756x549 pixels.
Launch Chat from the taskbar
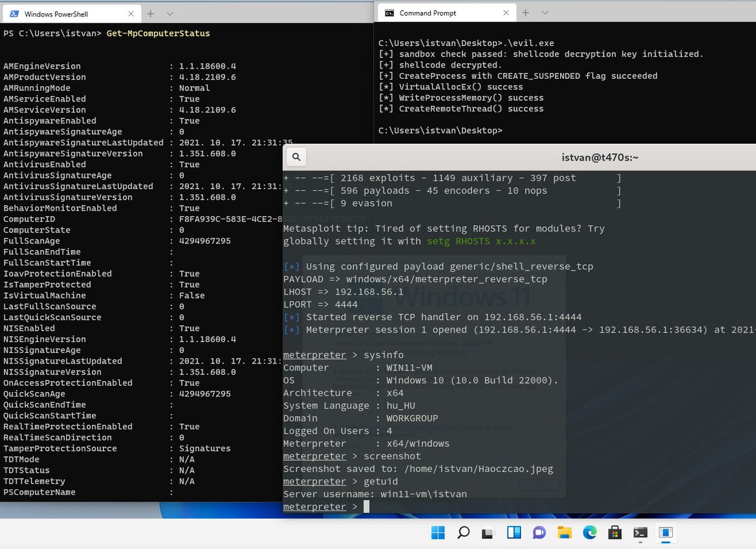[539, 533]
